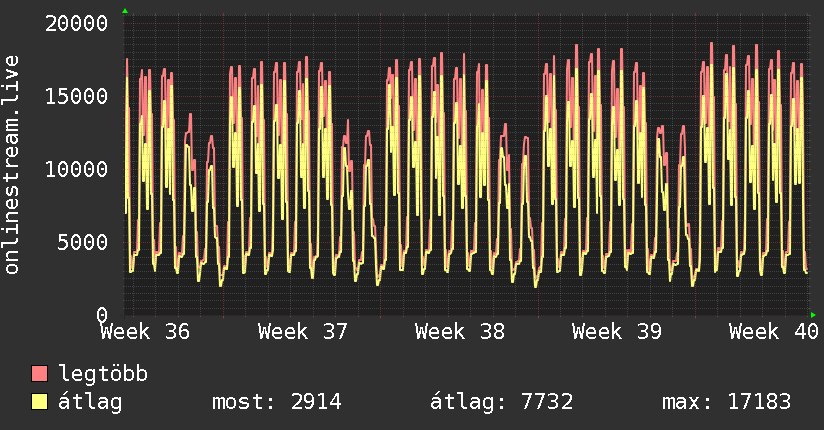Click the green arrow ending the x-axis
The width and height of the screenshot is (824, 430).
813,315
